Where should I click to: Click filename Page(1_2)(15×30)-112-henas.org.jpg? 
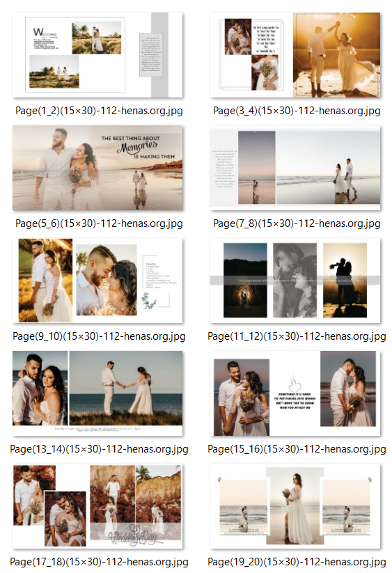[99, 111]
